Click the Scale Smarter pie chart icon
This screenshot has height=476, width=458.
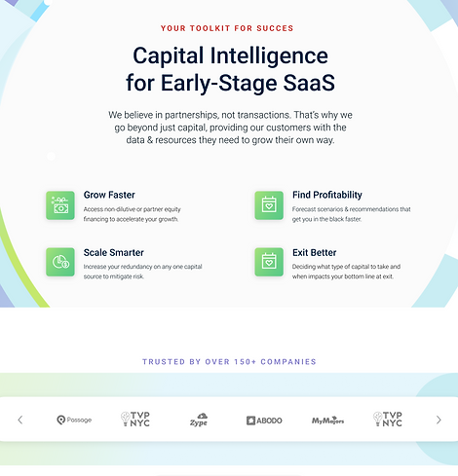(x=60, y=262)
